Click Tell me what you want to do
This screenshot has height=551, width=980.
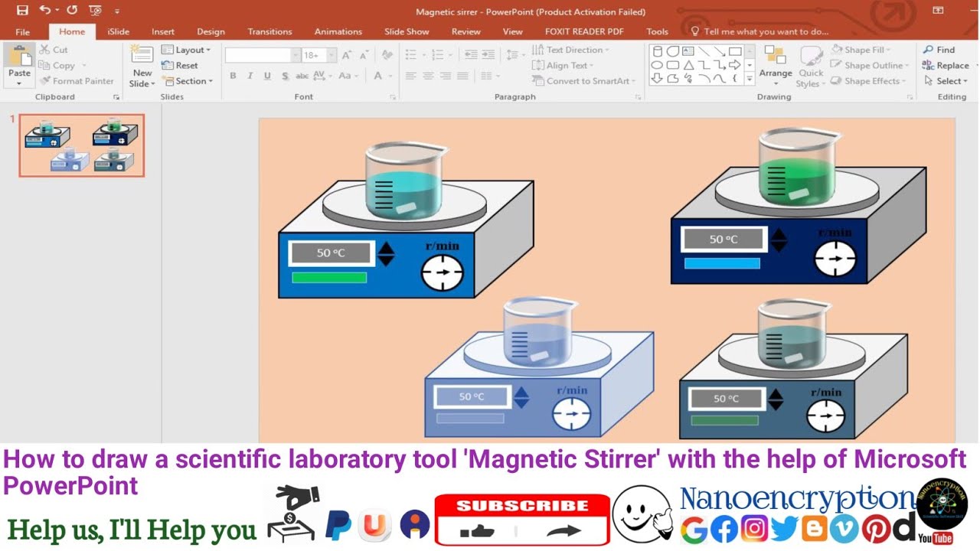click(759, 31)
